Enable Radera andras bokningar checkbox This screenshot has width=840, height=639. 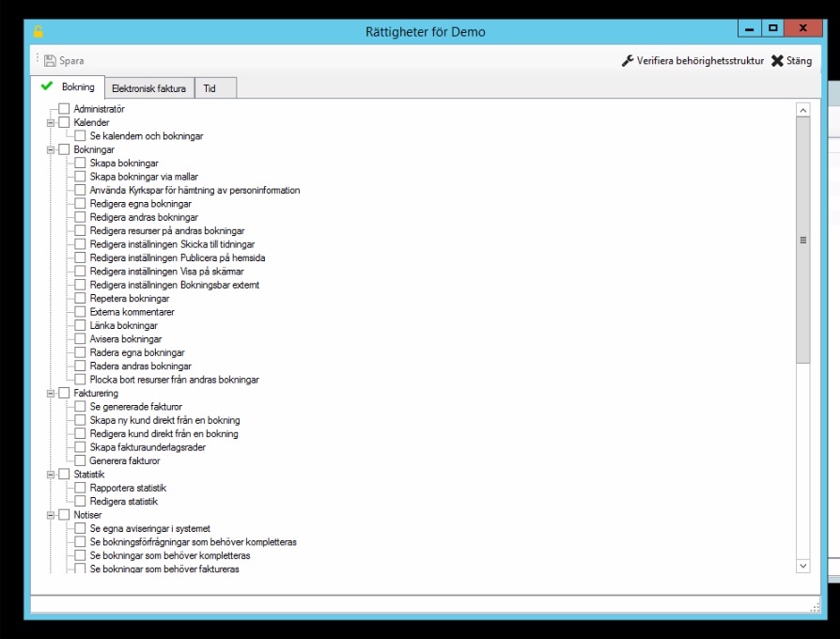tap(80, 366)
